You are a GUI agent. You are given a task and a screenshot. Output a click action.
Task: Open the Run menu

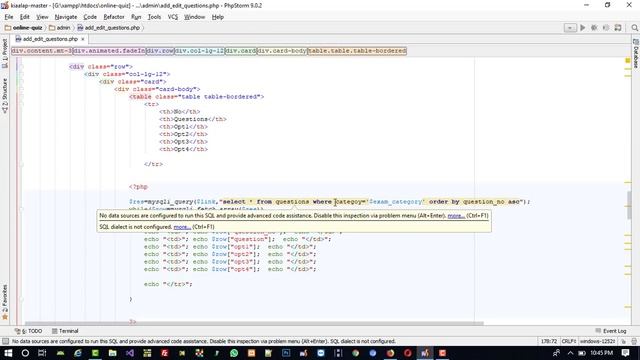[136, 17]
